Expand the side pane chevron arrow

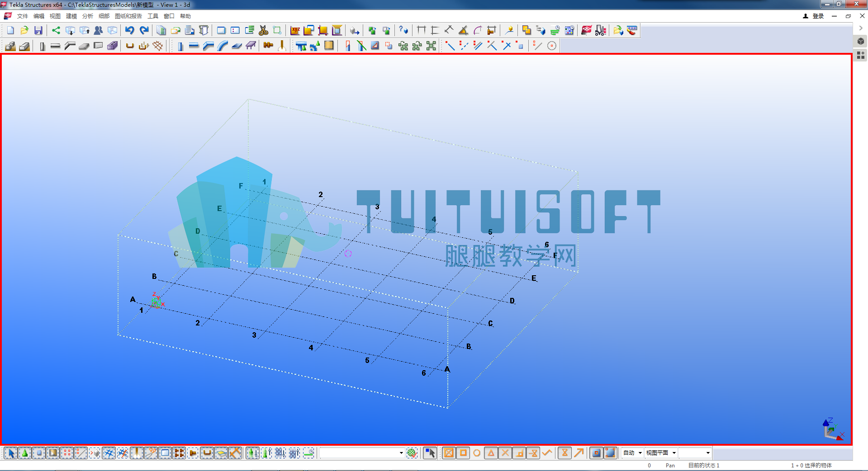860,28
